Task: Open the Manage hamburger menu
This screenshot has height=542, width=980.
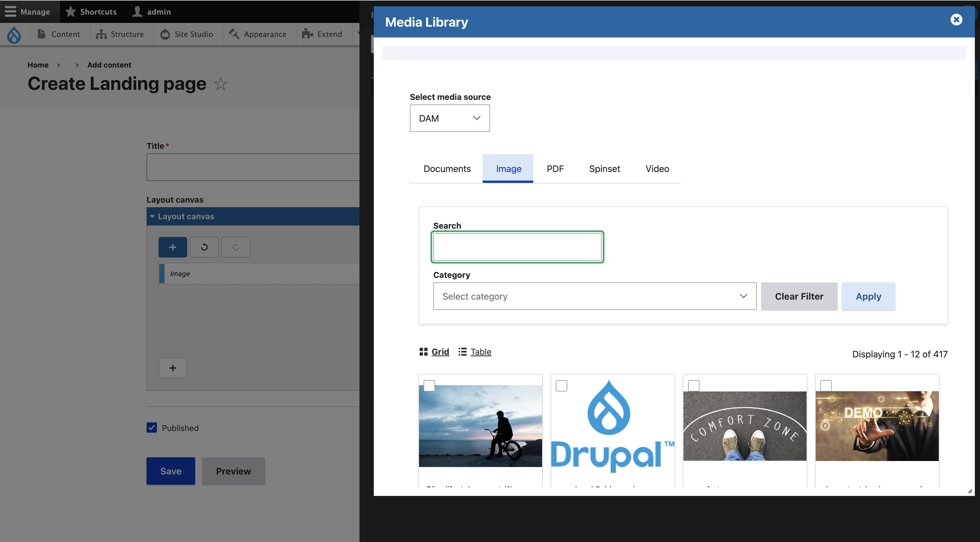Action: (29, 11)
